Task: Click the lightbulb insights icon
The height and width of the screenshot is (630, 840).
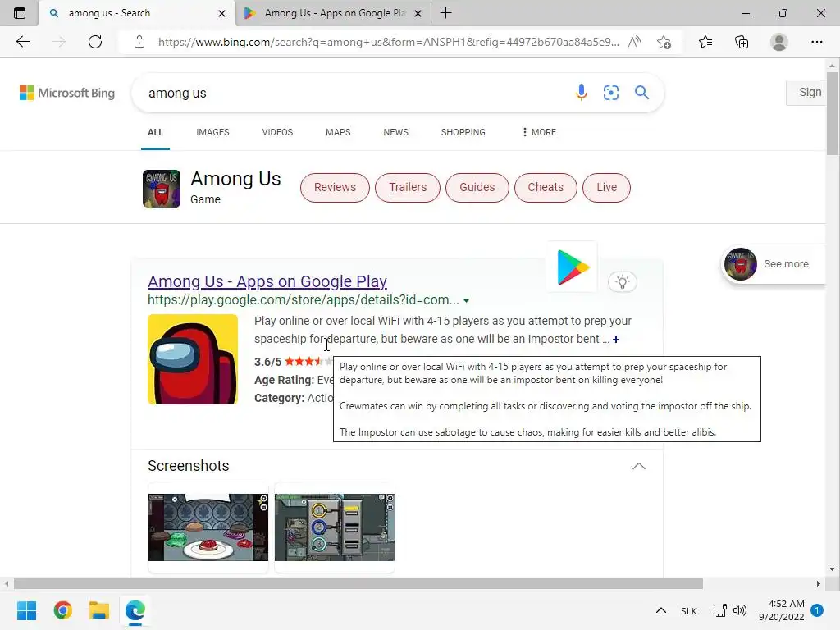Action: [623, 282]
